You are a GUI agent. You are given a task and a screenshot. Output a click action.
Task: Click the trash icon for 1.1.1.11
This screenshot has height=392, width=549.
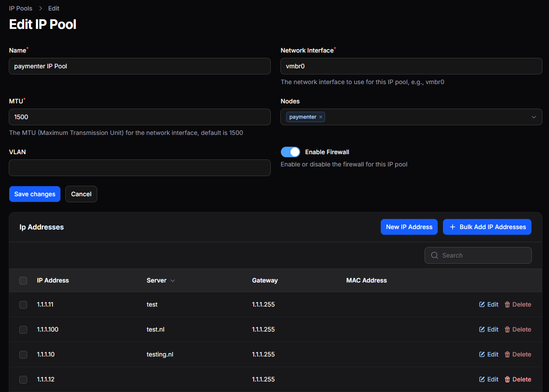(507, 304)
